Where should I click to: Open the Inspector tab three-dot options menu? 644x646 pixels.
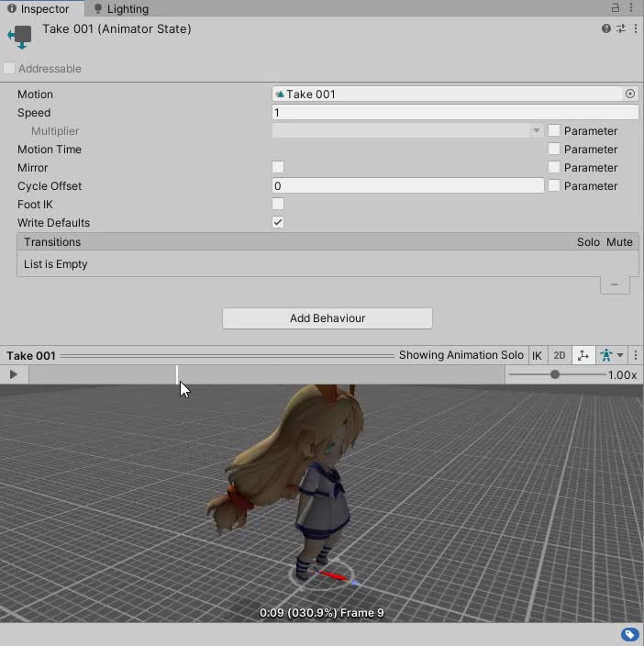633,8
